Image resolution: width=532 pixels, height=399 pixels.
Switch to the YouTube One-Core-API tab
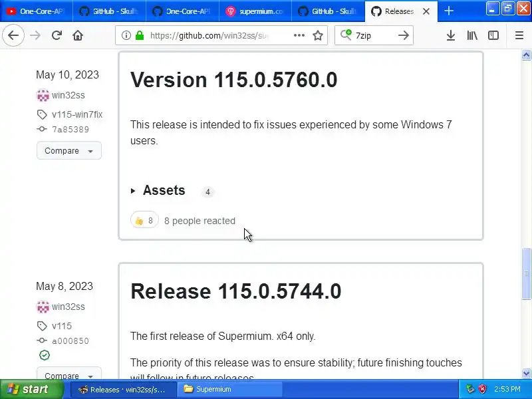tap(37, 11)
